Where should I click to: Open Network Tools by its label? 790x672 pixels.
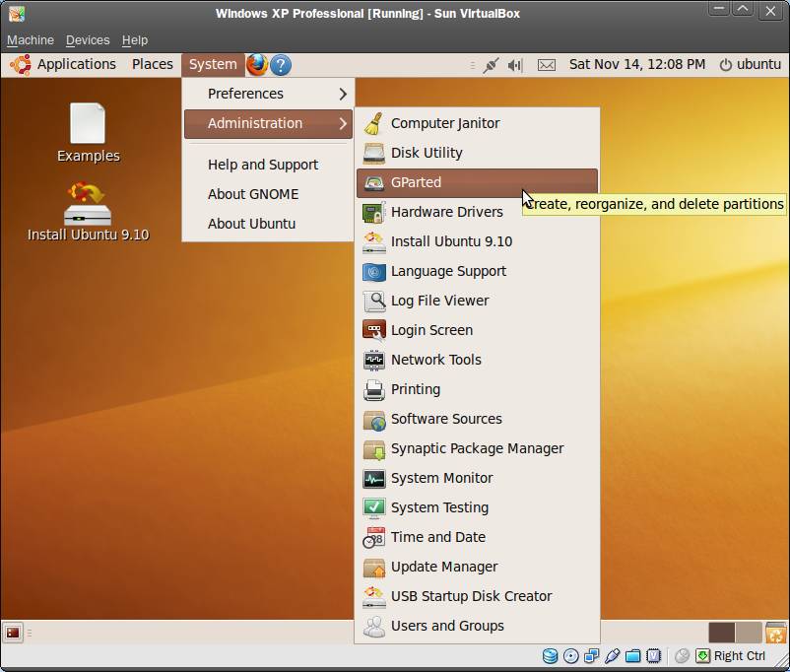coord(436,360)
